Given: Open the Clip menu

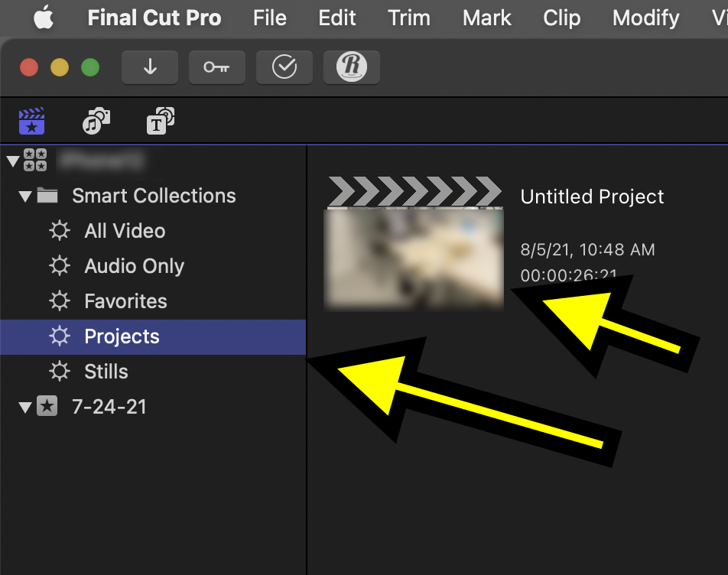Looking at the screenshot, I should click(562, 18).
